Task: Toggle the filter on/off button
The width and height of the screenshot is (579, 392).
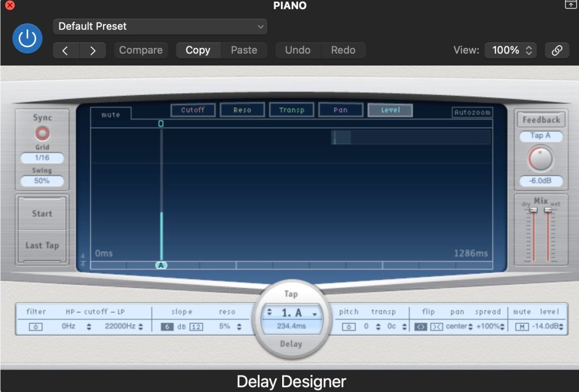Action: point(36,326)
